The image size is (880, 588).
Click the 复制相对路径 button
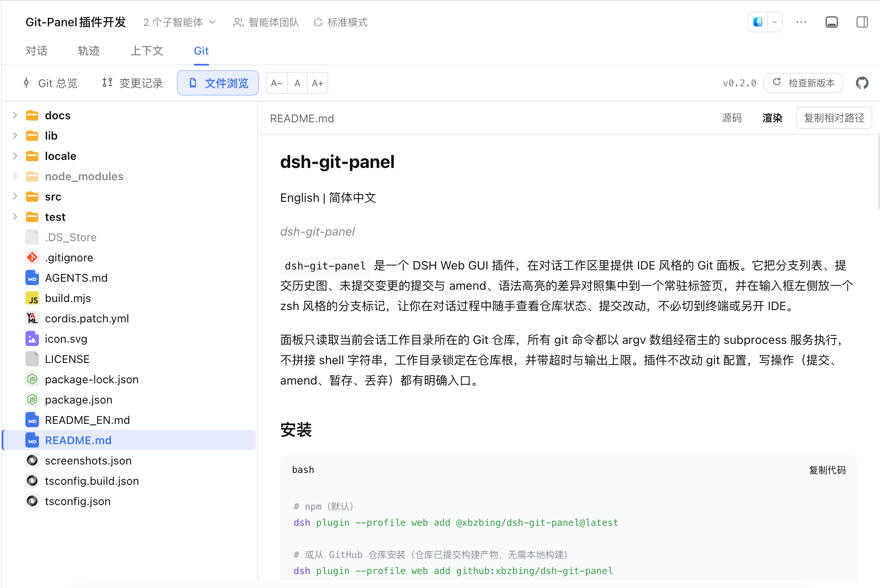[834, 118]
